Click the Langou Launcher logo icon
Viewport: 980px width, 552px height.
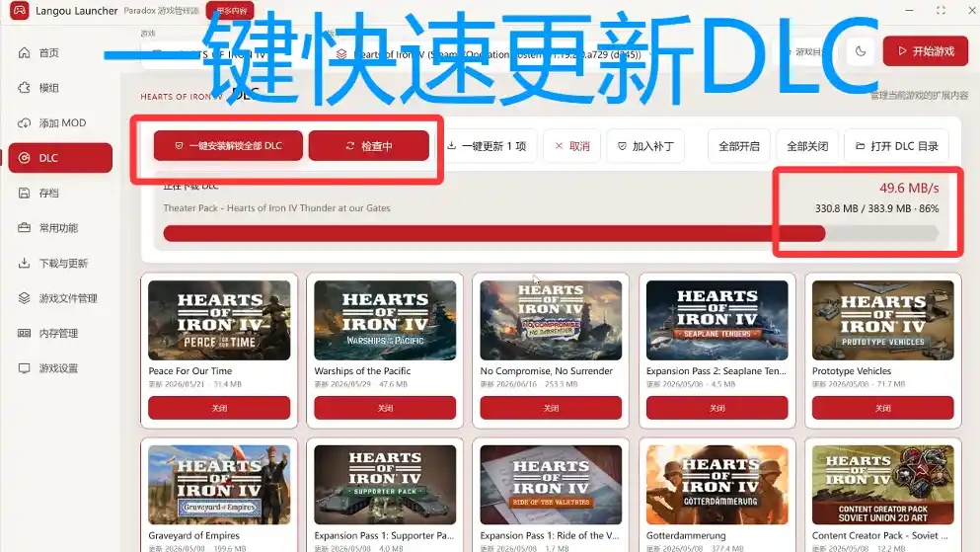pyautogui.click(x=19, y=10)
